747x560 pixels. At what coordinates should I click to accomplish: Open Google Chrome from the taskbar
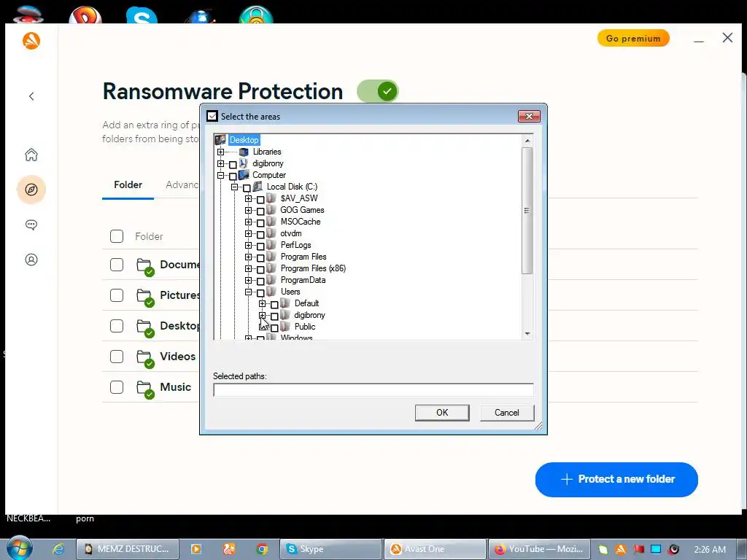262,549
